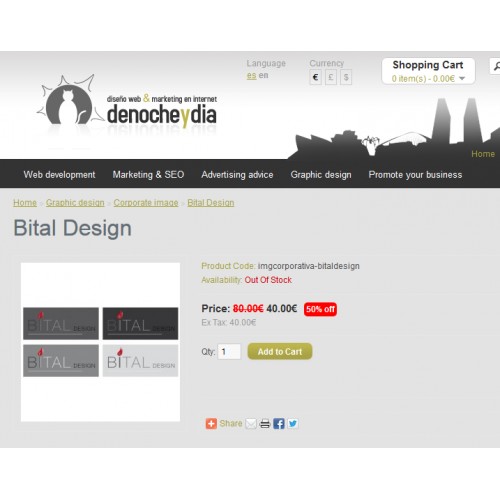Share on Facebook icon
This screenshot has height=500, width=500.
pyautogui.click(x=279, y=424)
